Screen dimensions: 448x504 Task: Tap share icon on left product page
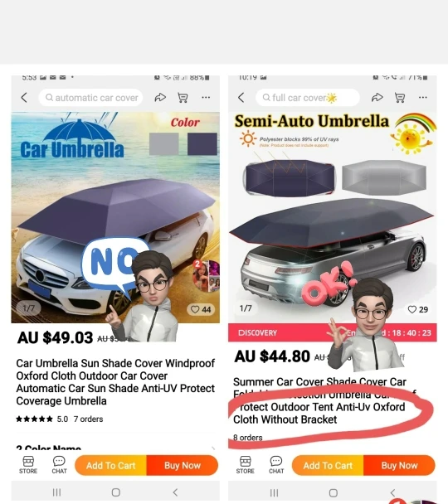point(160,97)
